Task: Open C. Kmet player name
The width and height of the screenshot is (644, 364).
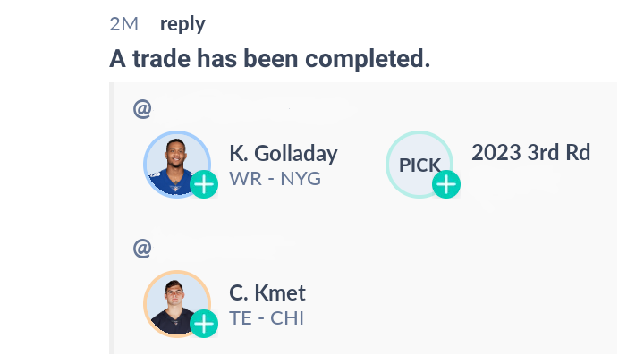Action: (267, 293)
